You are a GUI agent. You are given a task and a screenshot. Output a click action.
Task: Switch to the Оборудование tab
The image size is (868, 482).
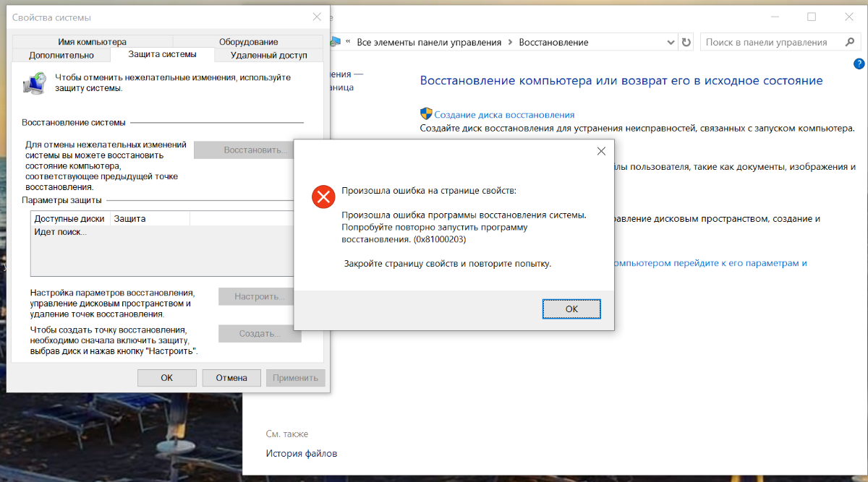pyautogui.click(x=248, y=42)
